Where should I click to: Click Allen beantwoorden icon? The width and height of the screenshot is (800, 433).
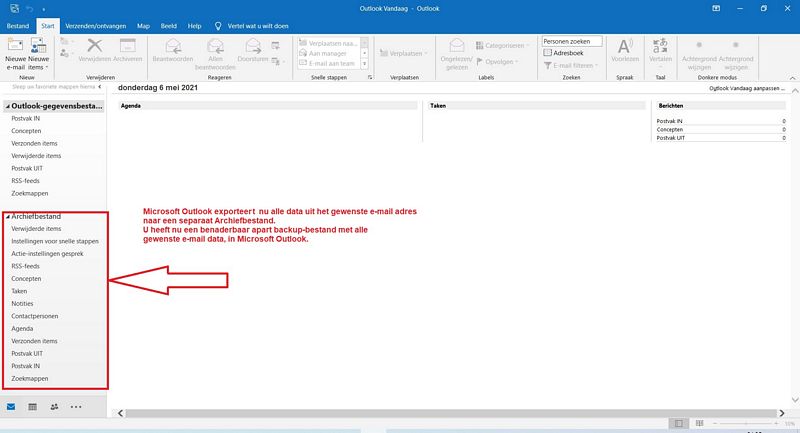click(215, 45)
